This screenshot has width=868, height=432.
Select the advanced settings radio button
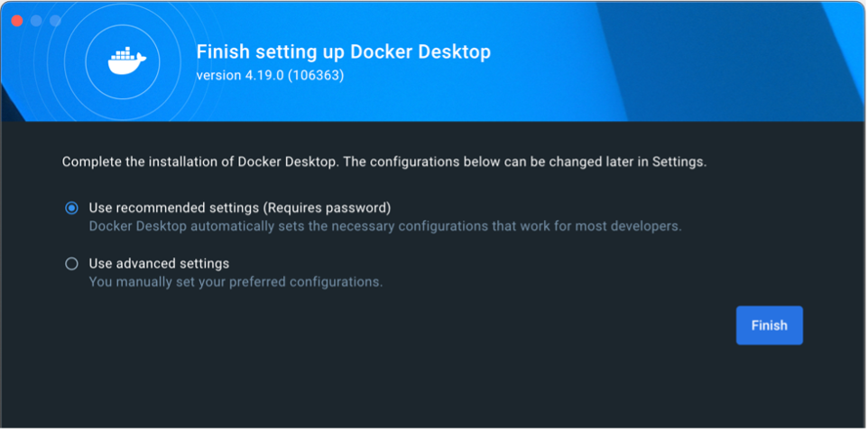pyautogui.click(x=72, y=264)
